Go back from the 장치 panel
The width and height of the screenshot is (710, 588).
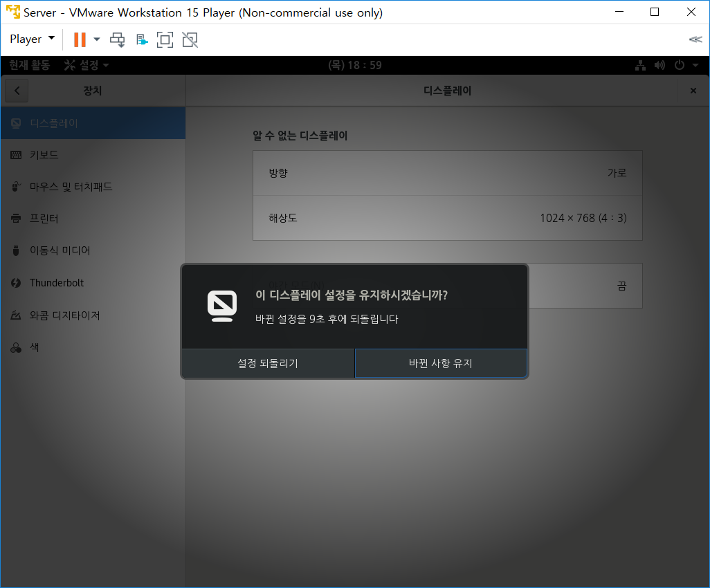click(x=17, y=91)
